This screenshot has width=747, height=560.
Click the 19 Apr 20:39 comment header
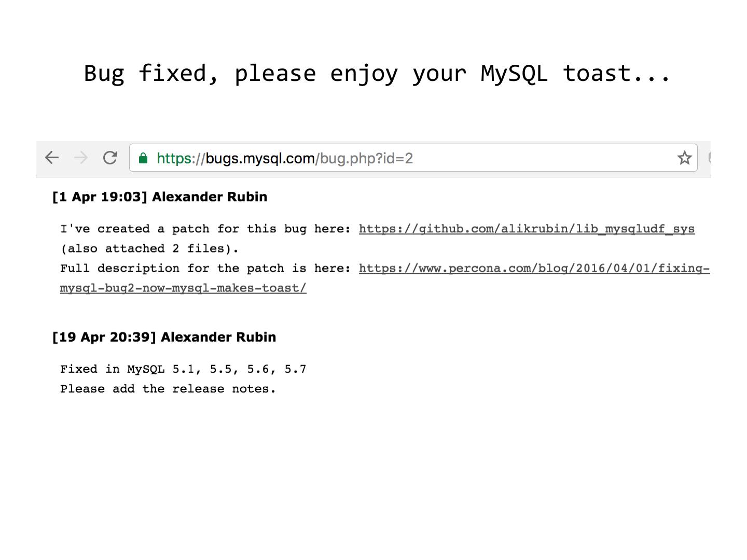tap(164, 337)
